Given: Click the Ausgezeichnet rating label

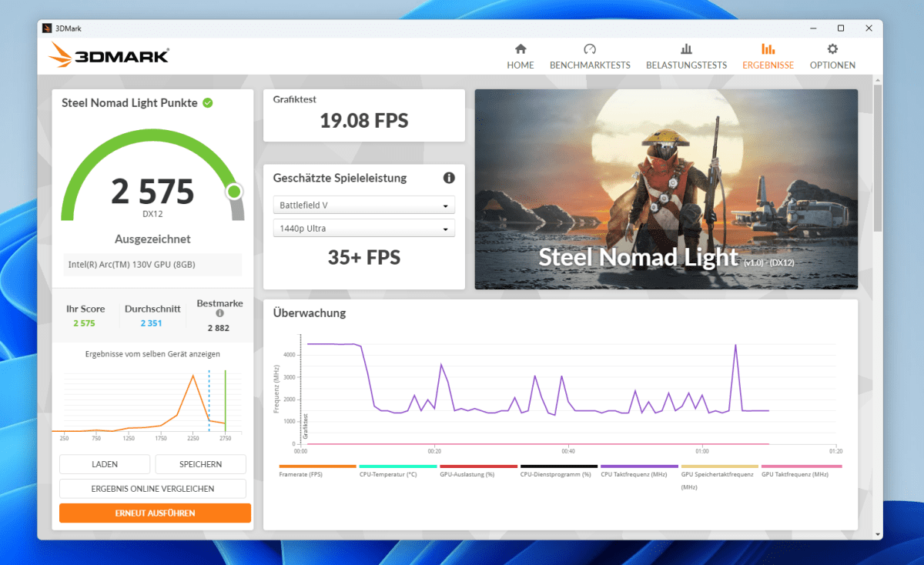Looking at the screenshot, I should tap(152, 239).
